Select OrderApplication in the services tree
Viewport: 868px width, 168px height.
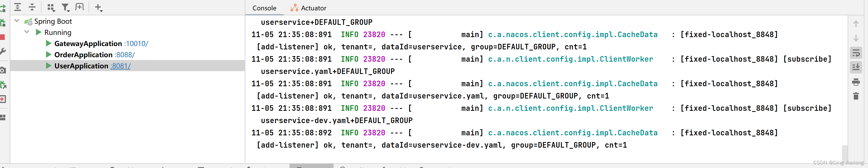(x=83, y=54)
